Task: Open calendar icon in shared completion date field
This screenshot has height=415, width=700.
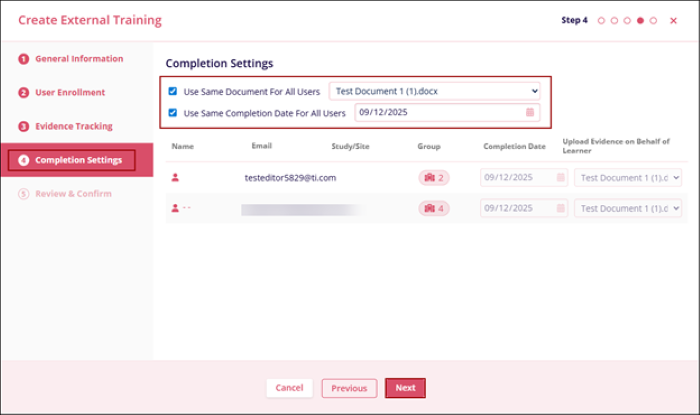Action: (x=530, y=112)
